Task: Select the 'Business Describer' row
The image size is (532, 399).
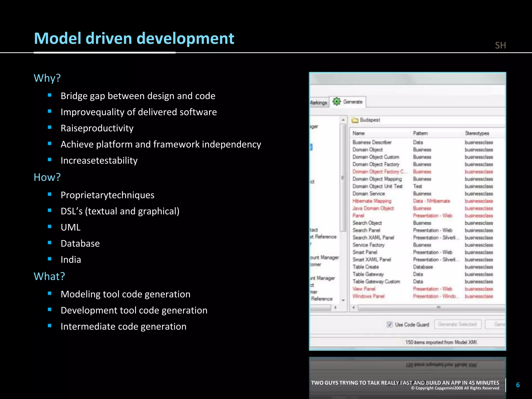Action: point(423,142)
